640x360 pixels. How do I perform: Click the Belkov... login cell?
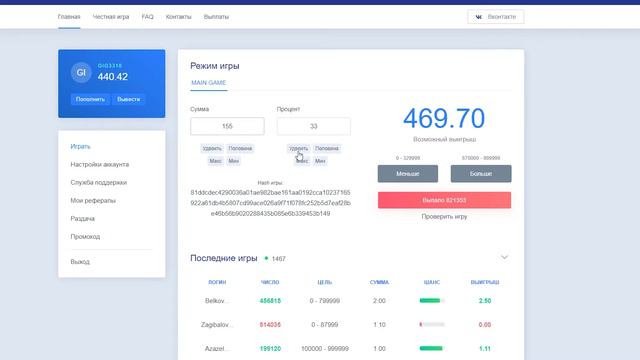[217, 301]
